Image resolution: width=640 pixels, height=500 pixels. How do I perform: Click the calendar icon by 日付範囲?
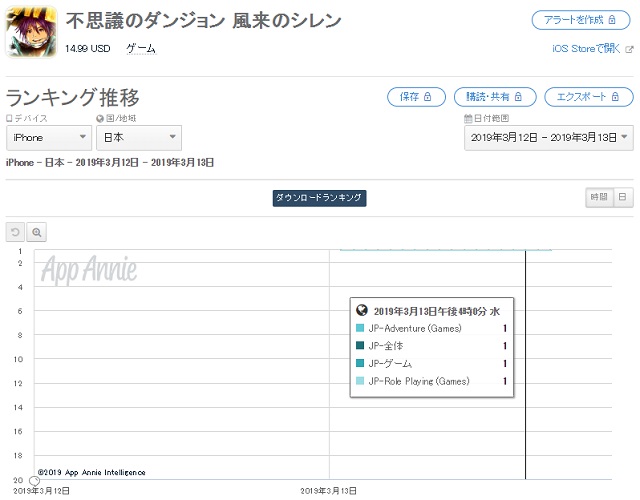pyautogui.click(x=468, y=118)
